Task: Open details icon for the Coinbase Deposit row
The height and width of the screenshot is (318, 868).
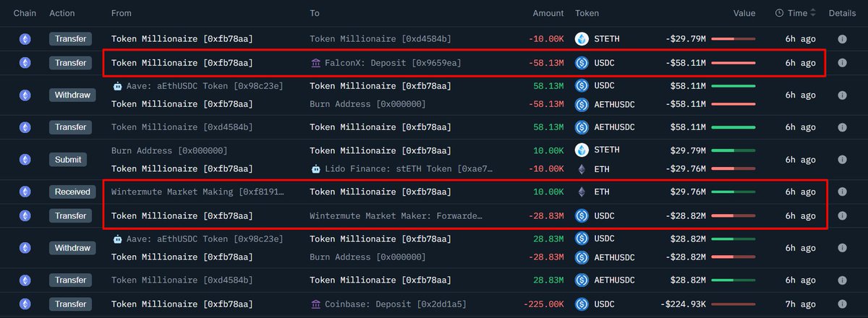Action: point(842,304)
